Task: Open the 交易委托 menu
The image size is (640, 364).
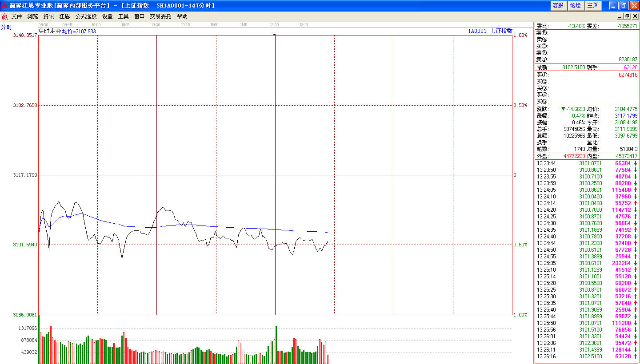Action: [160, 16]
